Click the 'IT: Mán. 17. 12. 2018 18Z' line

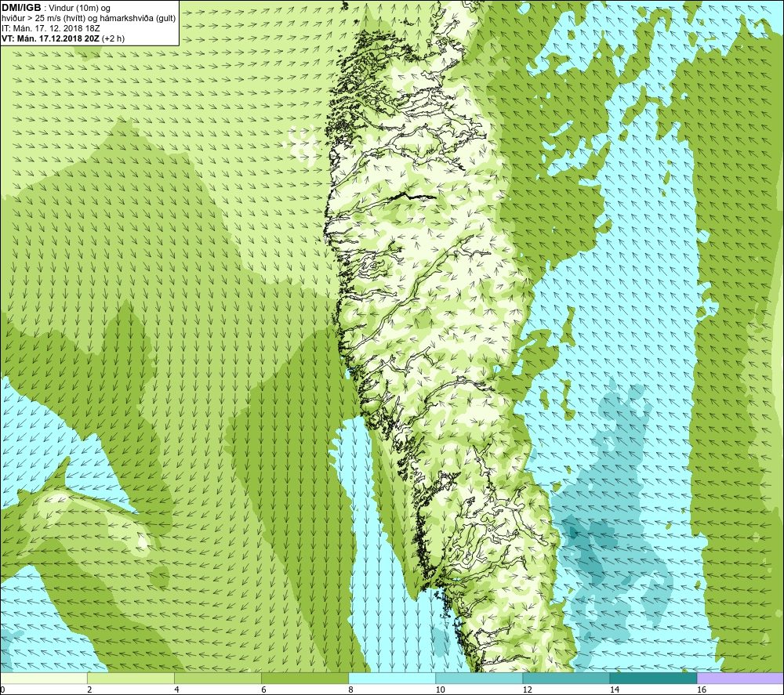50,28
